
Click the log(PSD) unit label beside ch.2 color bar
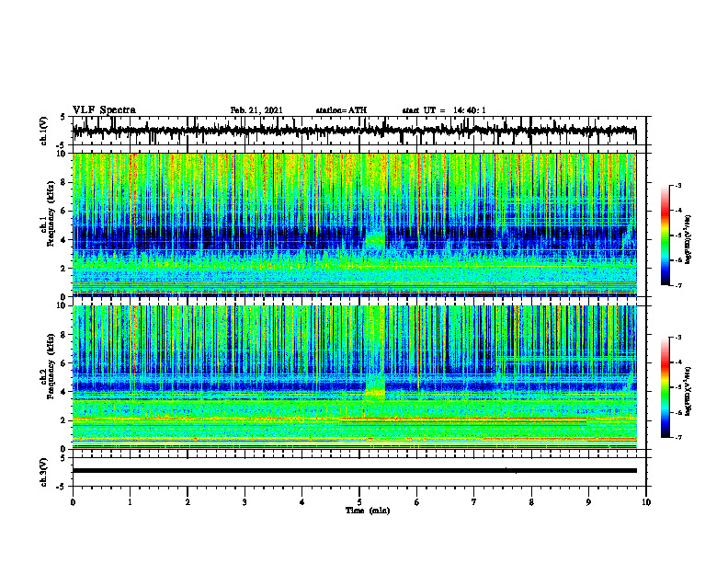click(688, 391)
